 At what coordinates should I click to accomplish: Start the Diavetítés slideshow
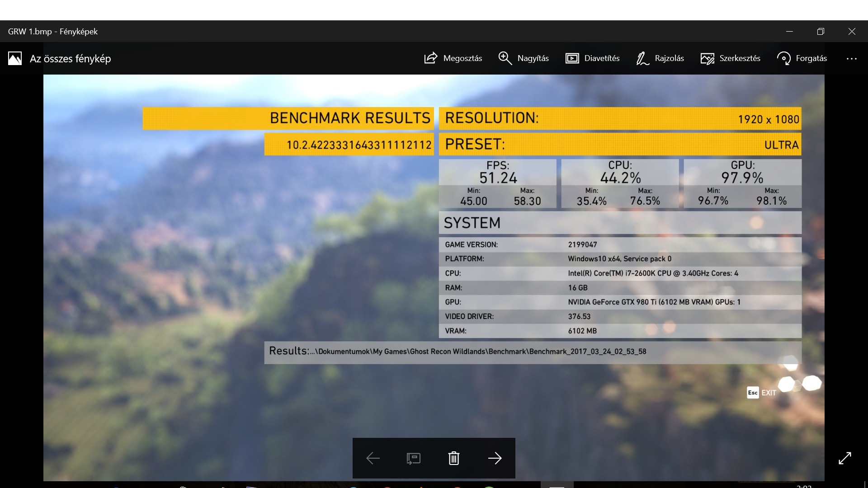coord(592,58)
